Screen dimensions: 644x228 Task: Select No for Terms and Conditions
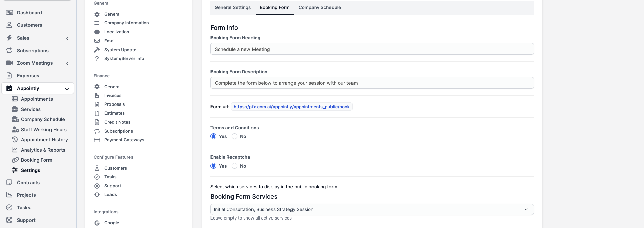point(235,136)
